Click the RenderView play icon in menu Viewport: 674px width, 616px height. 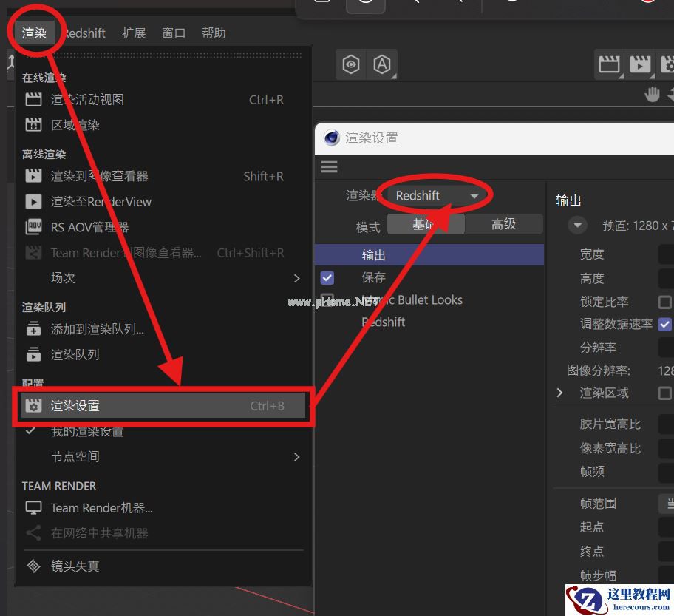point(33,201)
